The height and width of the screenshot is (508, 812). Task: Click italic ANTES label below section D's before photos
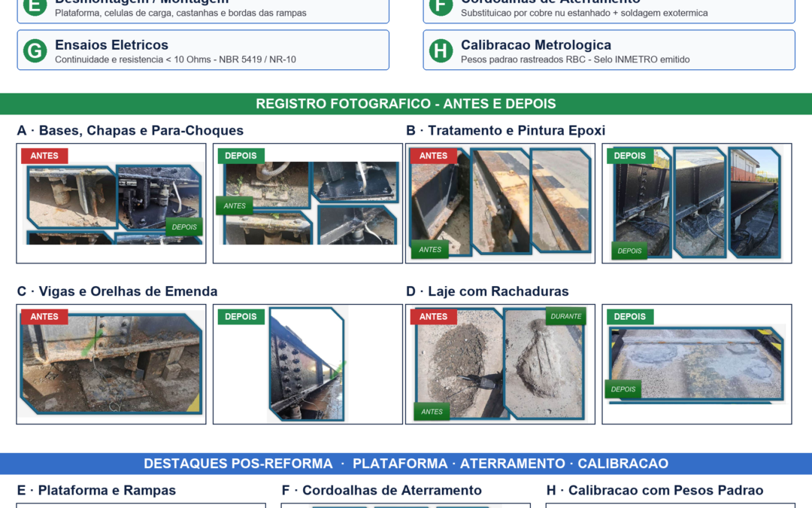point(432,412)
